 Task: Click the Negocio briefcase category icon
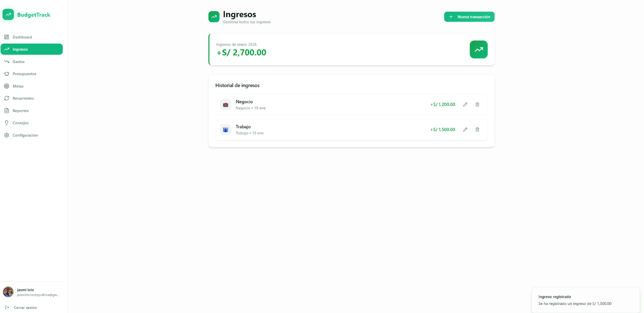[225, 104]
